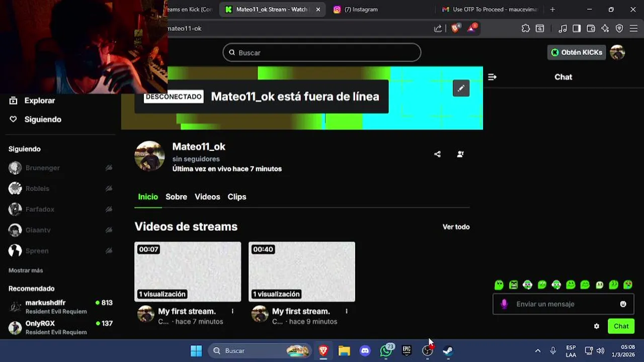The image size is (644, 362).
Task: Open the 00:40 stream video thumbnail
Action: 302,271
